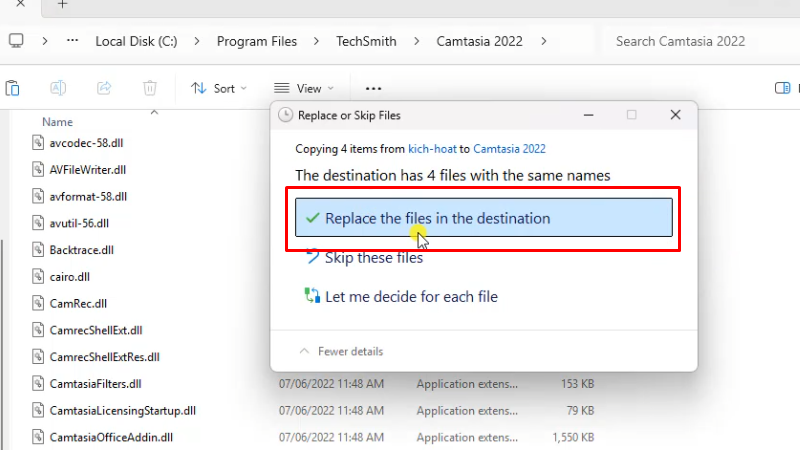Minimize the Replace or Skip Files dialog

click(588, 115)
